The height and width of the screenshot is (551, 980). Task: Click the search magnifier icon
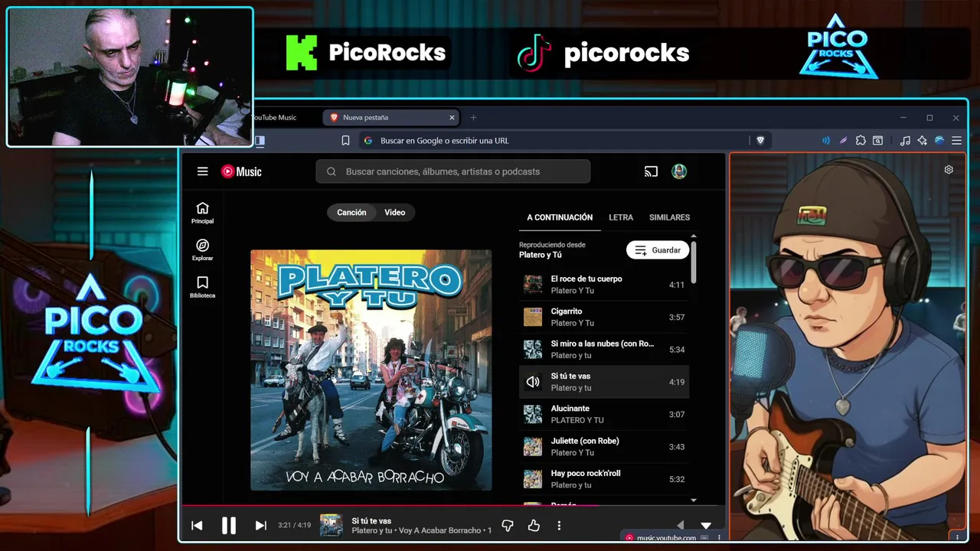pos(332,171)
